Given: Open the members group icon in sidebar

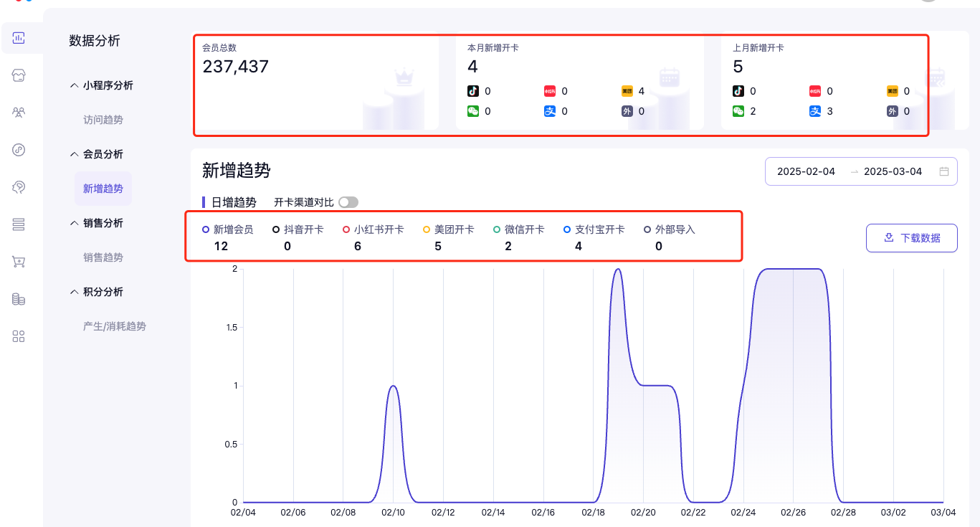Looking at the screenshot, I should (19, 113).
